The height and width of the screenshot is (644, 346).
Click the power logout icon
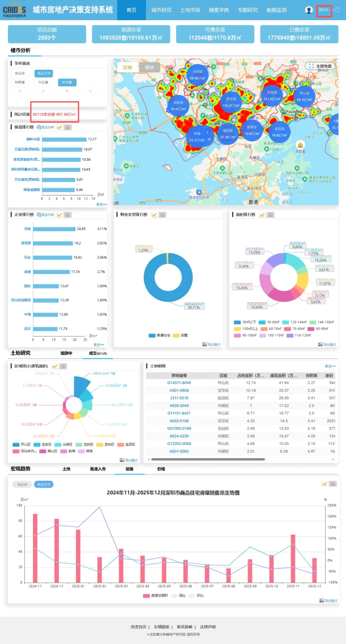click(x=337, y=10)
